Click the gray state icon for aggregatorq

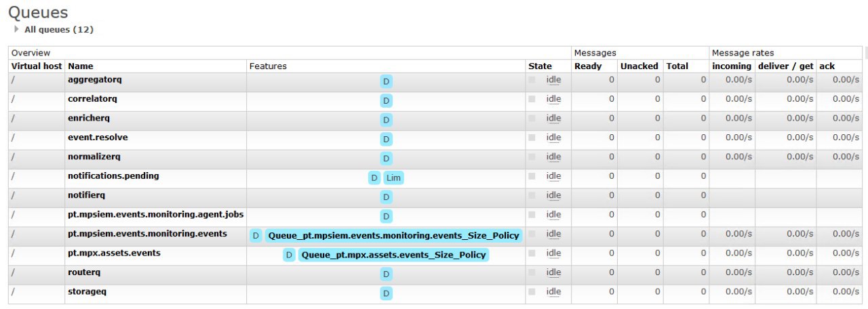pyautogui.click(x=532, y=80)
